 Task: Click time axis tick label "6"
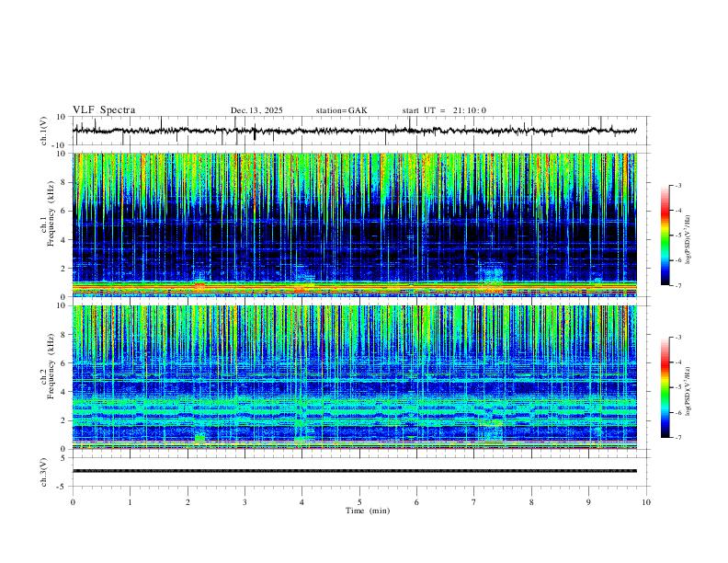point(417,502)
